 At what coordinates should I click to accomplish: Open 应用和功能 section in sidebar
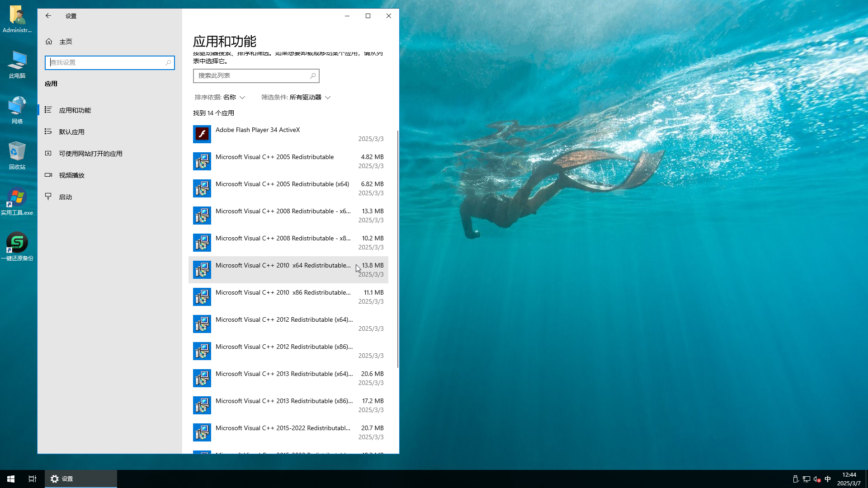click(x=109, y=110)
